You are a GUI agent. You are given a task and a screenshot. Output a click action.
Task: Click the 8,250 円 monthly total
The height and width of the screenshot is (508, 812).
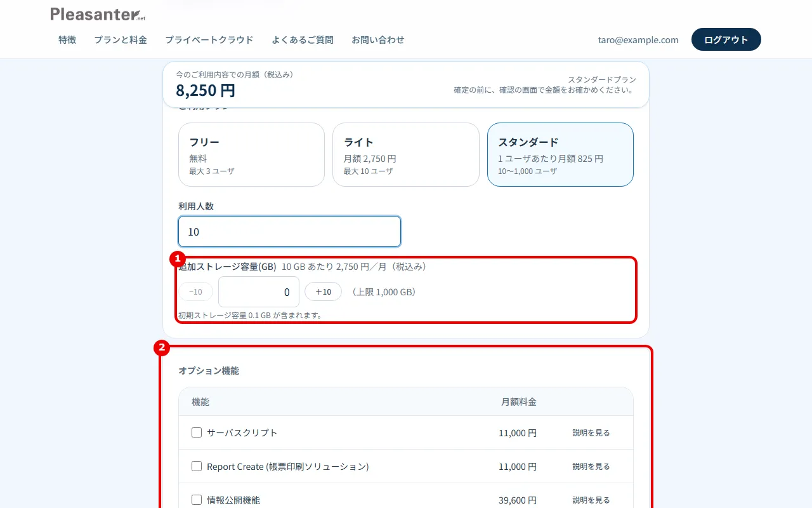tap(206, 90)
